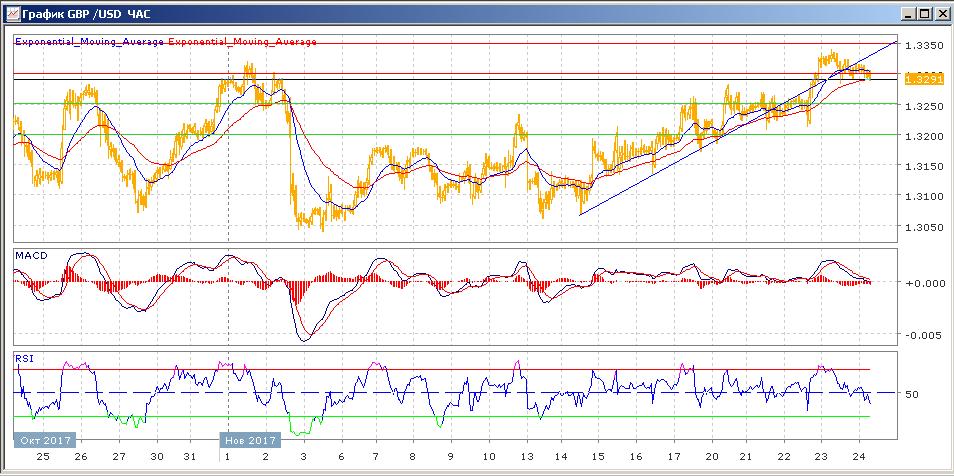
Task: Close the GBP/USD chart window
Action: coord(940,14)
